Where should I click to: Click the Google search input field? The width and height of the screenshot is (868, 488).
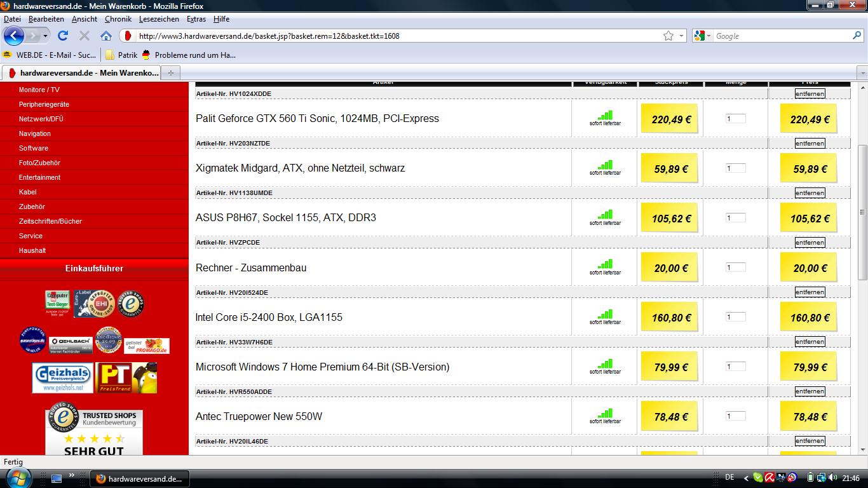[x=782, y=36]
